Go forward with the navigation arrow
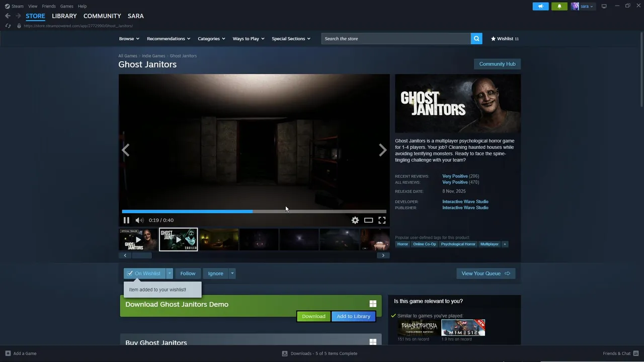The height and width of the screenshot is (362, 644). tap(18, 16)
